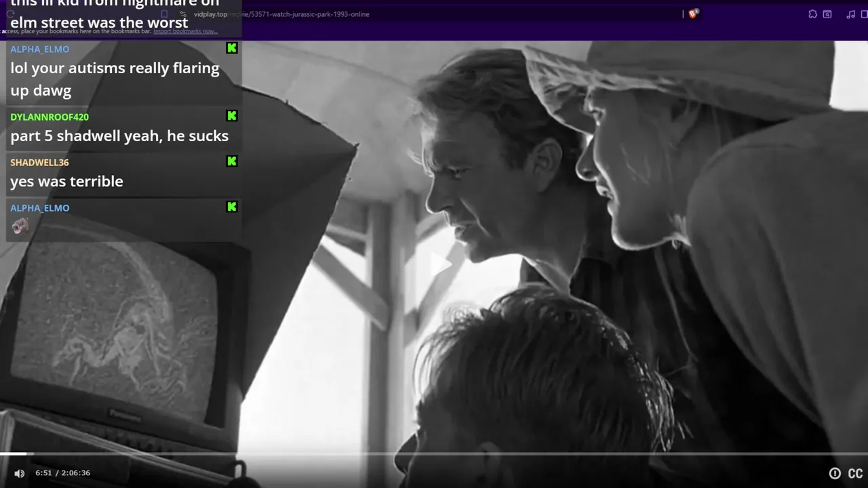Viewport: 868px width, 488px height.
Task: Open the media control music note icon
Action: click(850, 14)
